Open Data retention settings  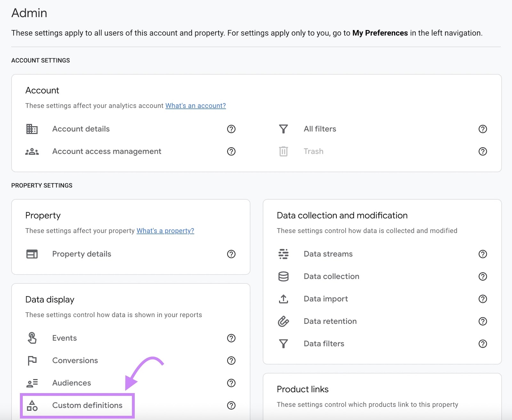pos(330,321)
